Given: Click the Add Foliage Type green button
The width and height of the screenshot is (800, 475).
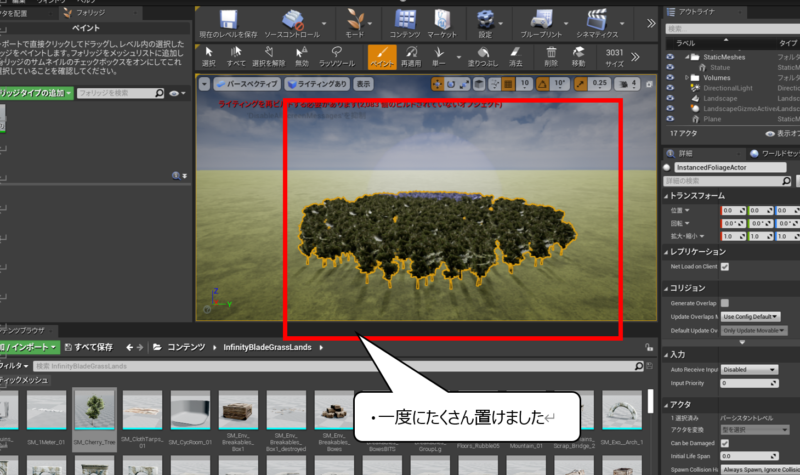Looking at the screenshot, I should pyautogui.click(x=36, y=93).
